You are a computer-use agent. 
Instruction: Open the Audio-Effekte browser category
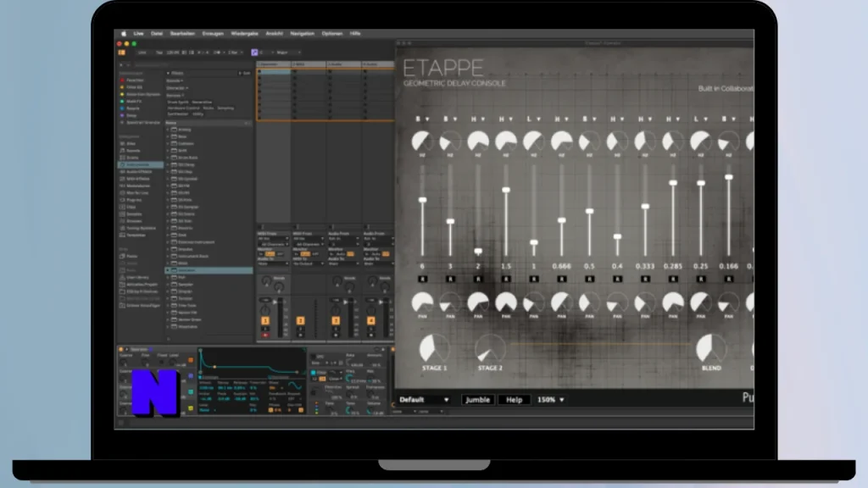pos(138,172)
